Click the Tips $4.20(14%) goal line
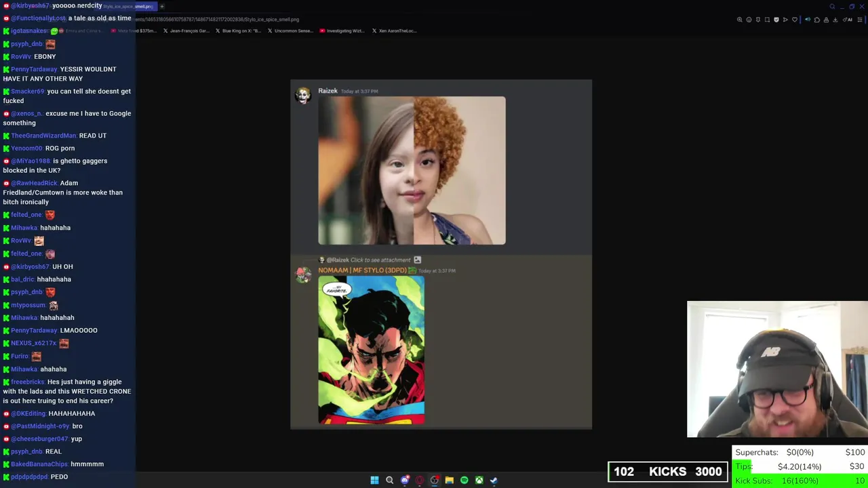This screenshot has width=868, height=488. (800, 466)
